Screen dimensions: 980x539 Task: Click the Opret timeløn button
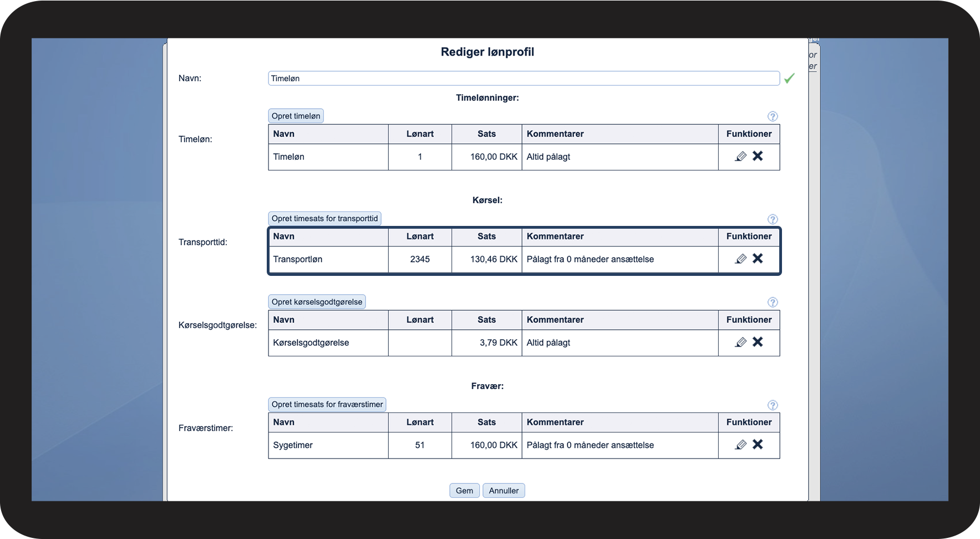(x=296, y=116)
